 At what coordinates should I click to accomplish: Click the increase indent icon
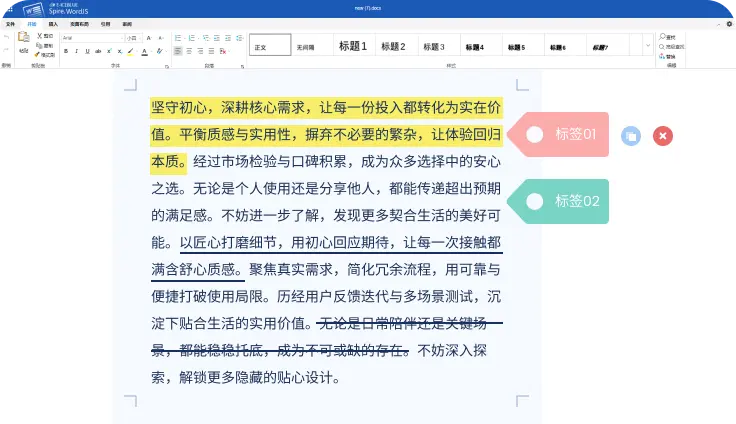(x=228, y=38)
